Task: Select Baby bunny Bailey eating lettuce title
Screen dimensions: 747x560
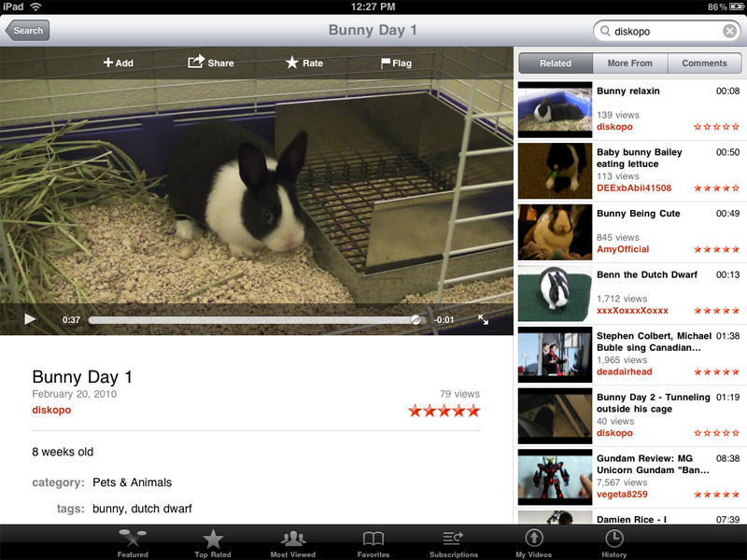Action: click(x=640, y=158)
